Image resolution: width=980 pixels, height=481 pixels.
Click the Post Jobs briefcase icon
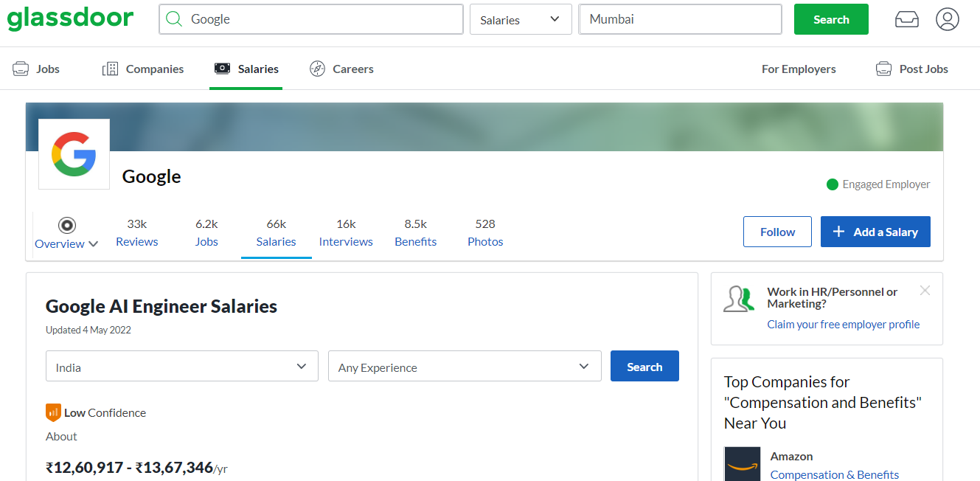click(x=883, y=69)
